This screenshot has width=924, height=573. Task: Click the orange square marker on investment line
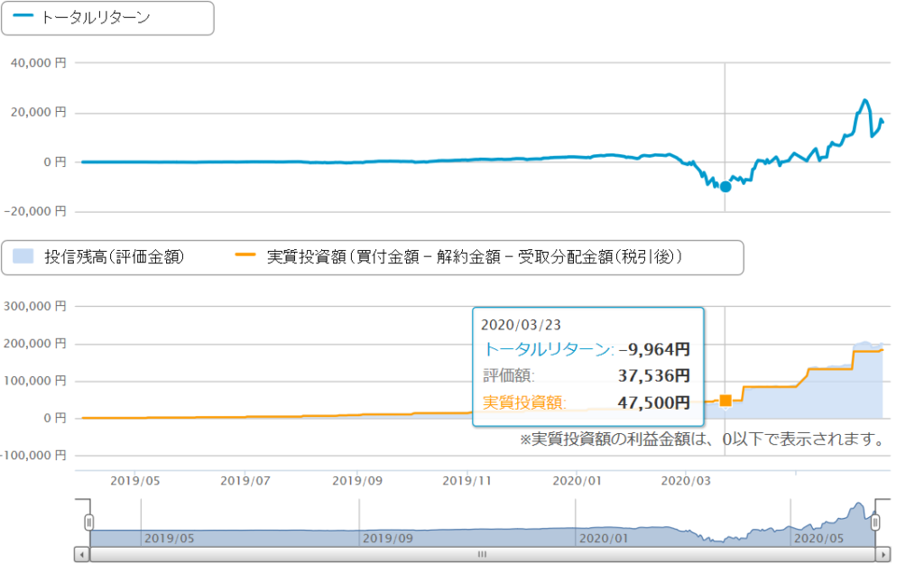click(725, 401)
